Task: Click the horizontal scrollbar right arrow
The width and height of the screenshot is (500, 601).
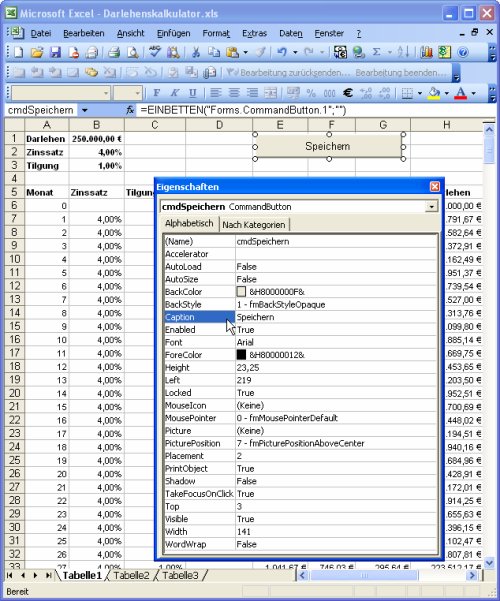Action: pyautogui.click(x=472, y=575)
